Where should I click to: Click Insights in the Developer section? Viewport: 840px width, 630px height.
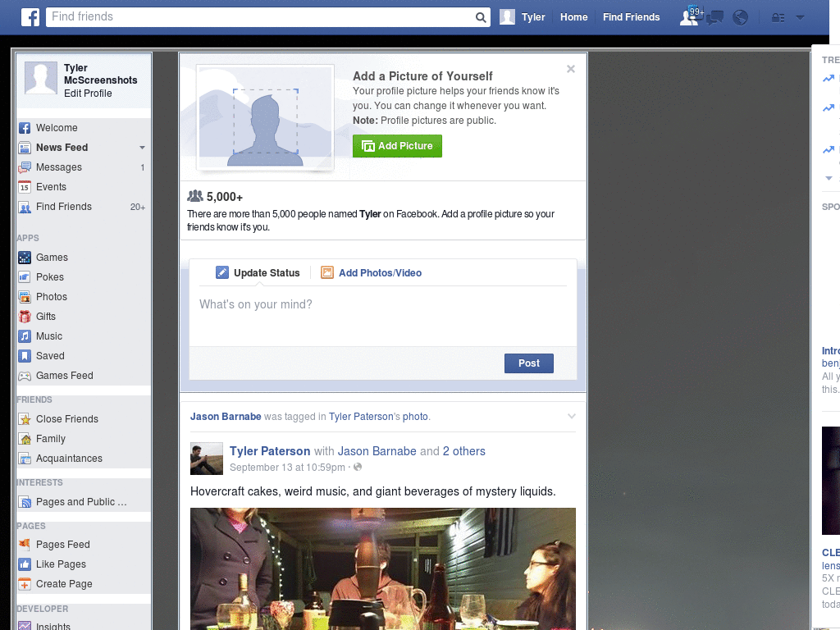[x=53, y=626]
